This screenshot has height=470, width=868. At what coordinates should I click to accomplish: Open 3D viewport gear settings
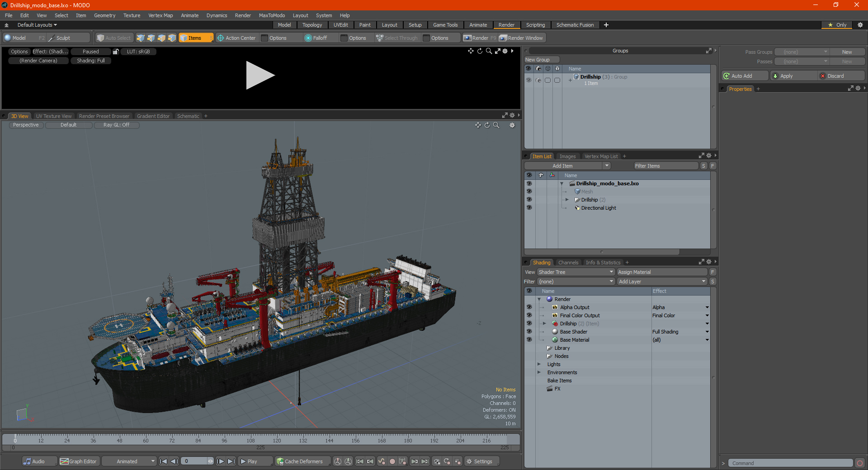click(x=512, y=125)
